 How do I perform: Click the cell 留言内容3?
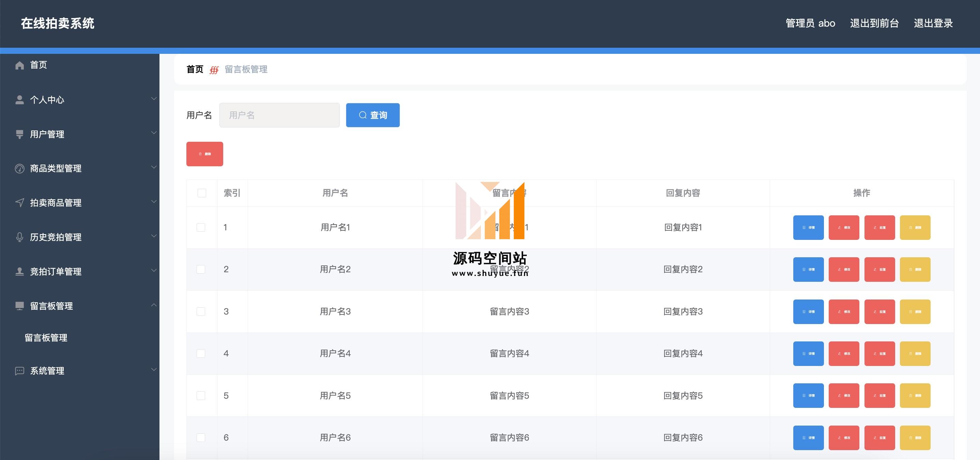[509, 312]
